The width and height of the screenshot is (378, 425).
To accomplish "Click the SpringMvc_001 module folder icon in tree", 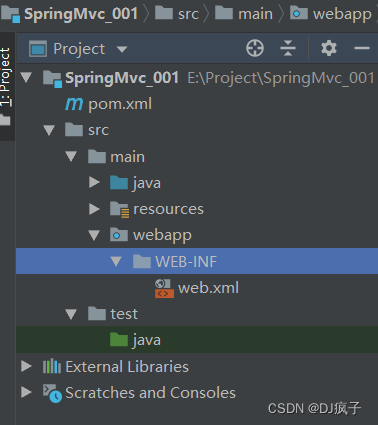I will click(52, 79).
